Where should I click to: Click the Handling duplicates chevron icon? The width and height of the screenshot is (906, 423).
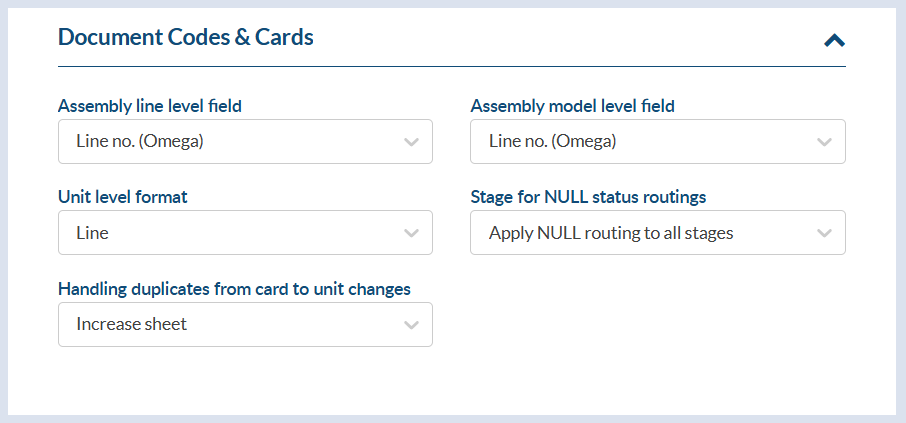coord(411,324)
